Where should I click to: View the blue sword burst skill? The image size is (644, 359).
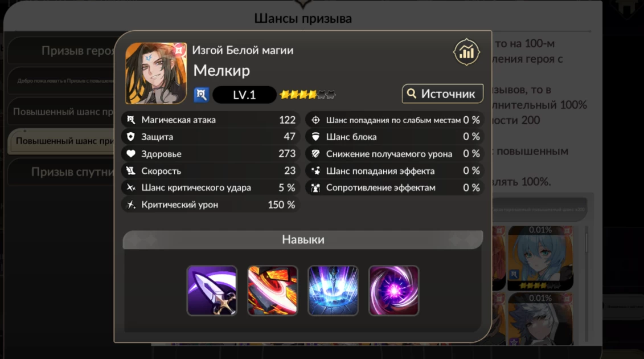point(333,291)
